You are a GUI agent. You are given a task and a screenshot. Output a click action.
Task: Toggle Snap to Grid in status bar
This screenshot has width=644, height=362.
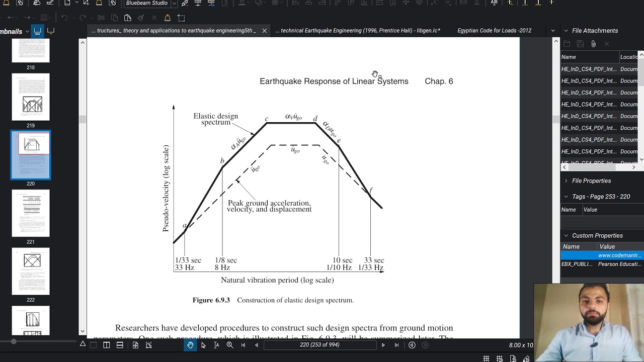pyautogui.click(x=500, y=358)
